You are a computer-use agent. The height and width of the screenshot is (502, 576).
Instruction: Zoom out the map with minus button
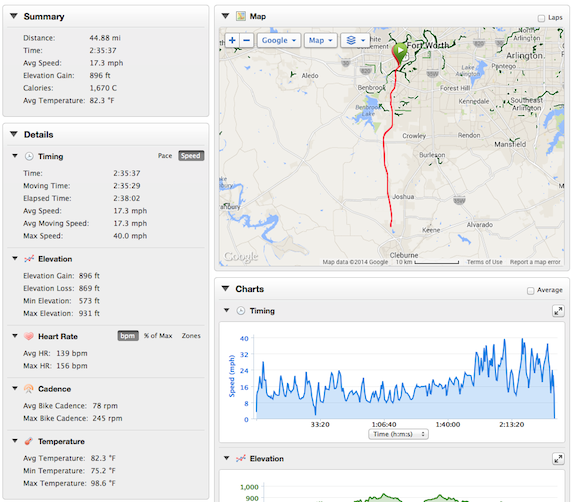pos(246,40)
